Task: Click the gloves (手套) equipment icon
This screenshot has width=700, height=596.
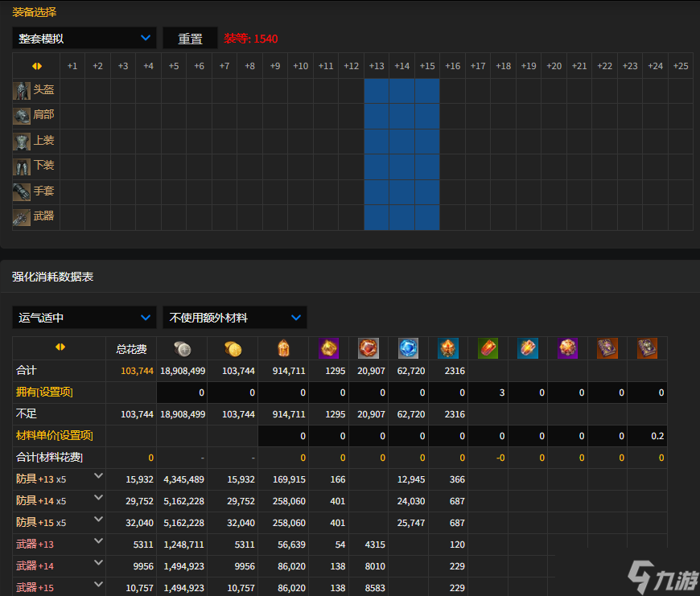Action: tap(22, 192)
